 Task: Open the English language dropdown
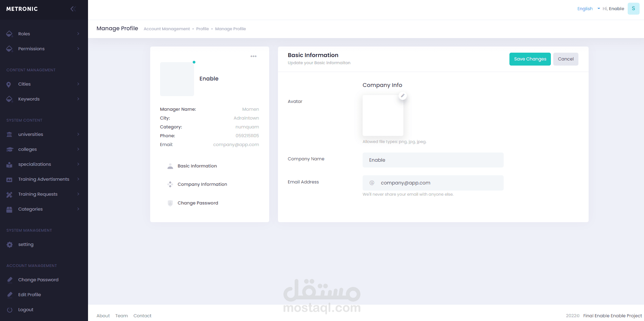589,9
